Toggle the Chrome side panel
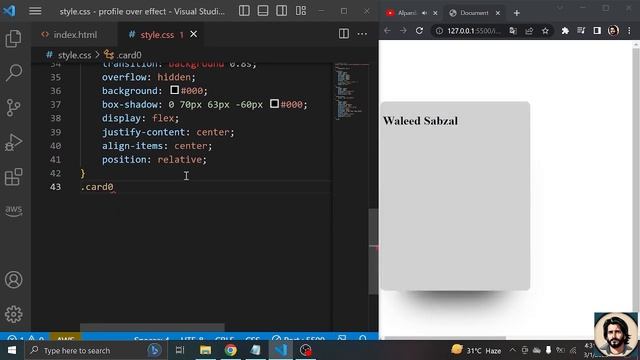This screenshot has width=640, height=360. point(597,31)
